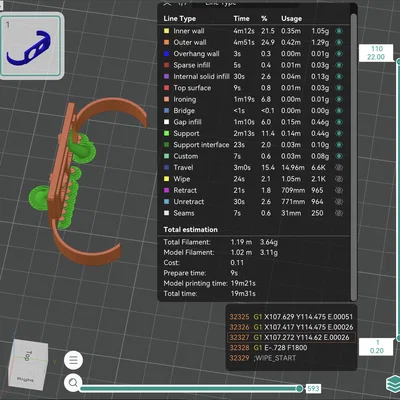Click the magenta Retract color swatch
The width and height of the screenshot is (400, 400).
[166, 190]
